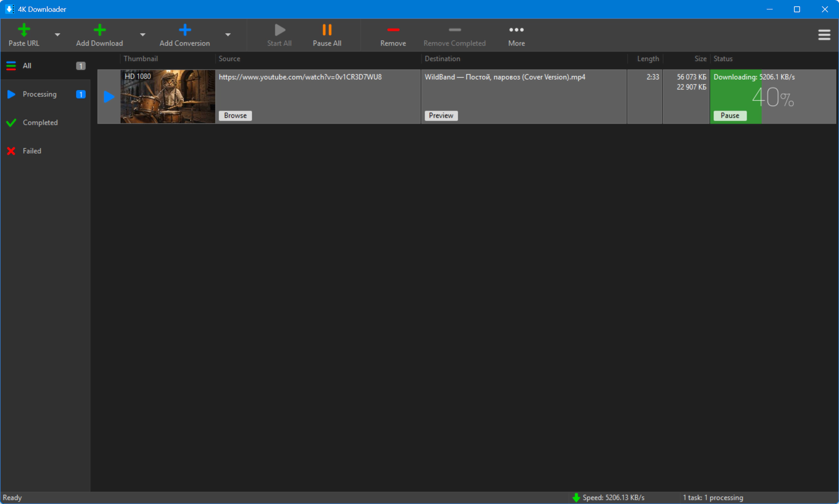This screenshot has width=839, height=504.
Task: Click the Paste URL green plus icon
Action: [24, 30]
